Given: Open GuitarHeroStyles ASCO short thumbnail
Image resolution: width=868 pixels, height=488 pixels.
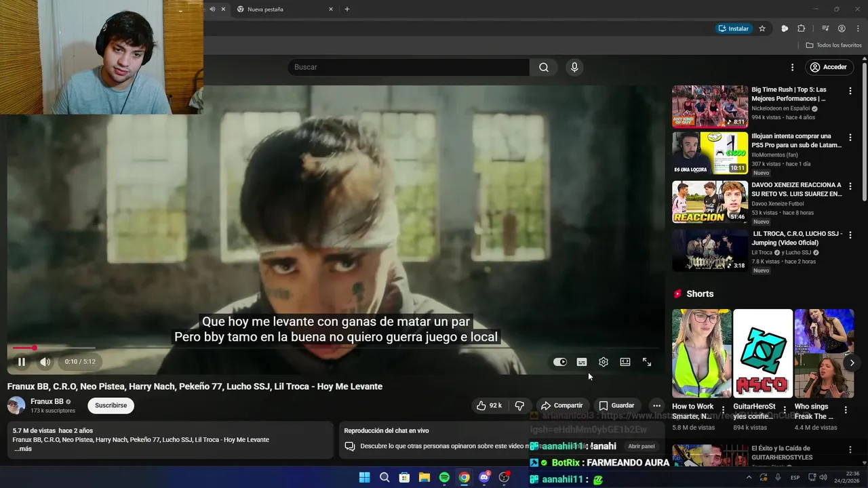Looking at the screenshot, I should 763,353.
